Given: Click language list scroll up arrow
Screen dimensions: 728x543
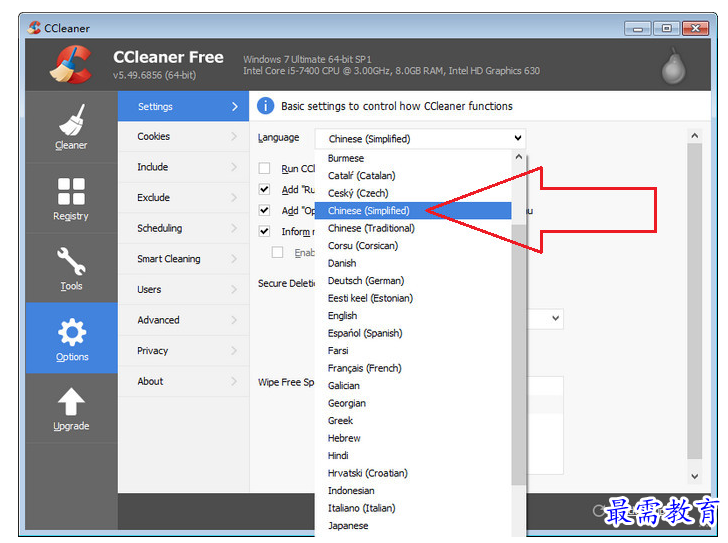Looking at the screenshot, I should click(x=519, y=157).
